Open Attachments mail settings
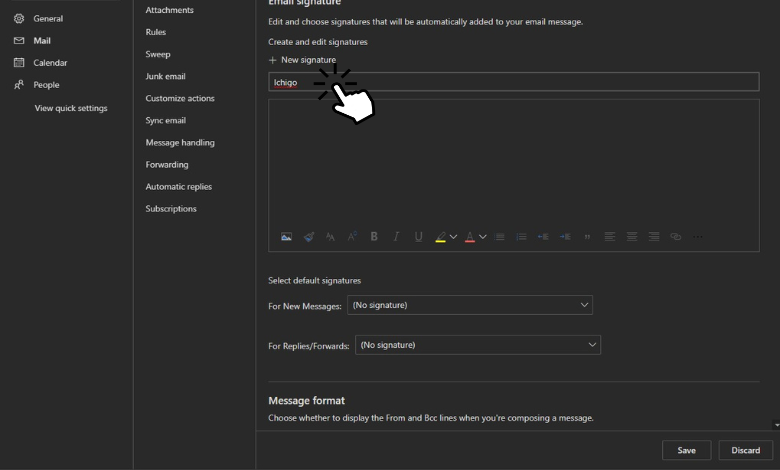The height and width of the screenshot is (470, 780). pyautogui.click(x=170, y=10)
